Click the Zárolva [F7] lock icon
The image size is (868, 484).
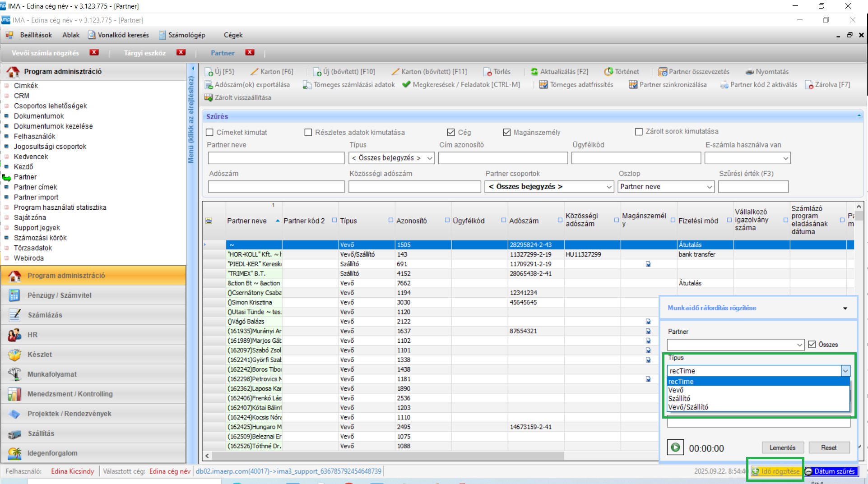(809, 85)
